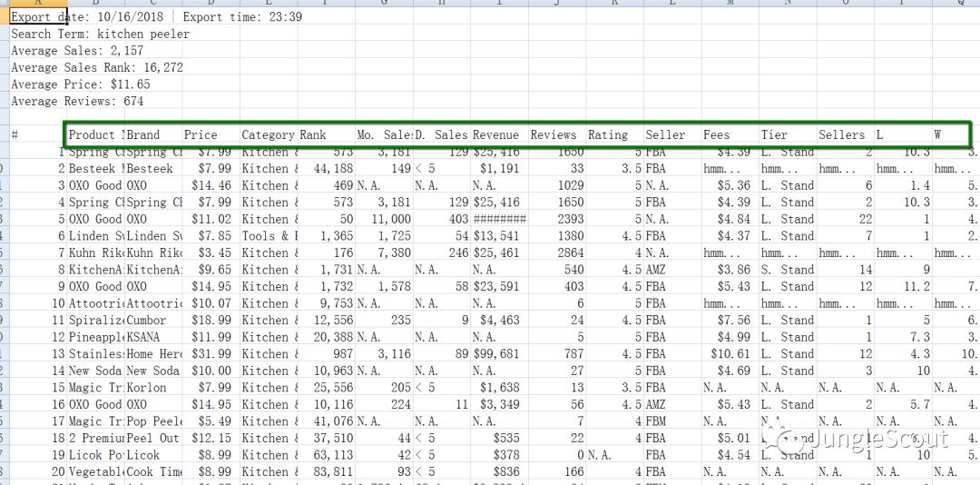The image size is (980, 485).
Task: Click the 'Mo. Sales' header cell
Action: tap(384, 134)
